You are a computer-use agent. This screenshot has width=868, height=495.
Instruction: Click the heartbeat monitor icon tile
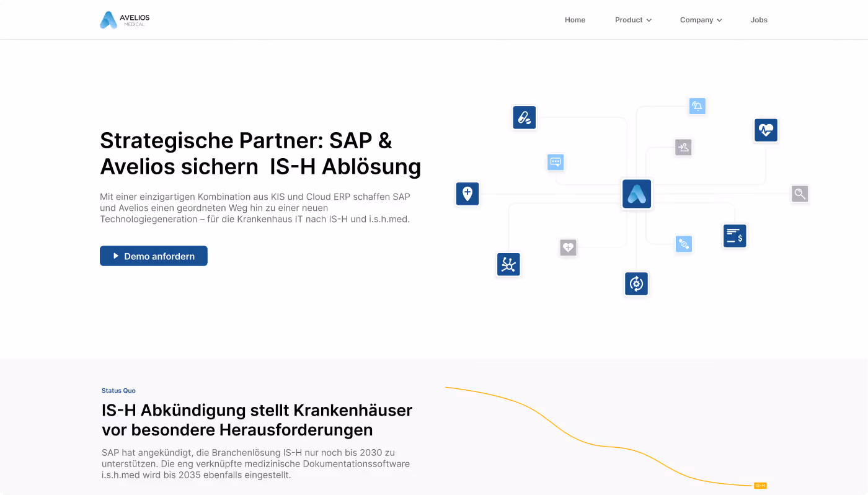(766, 130)
